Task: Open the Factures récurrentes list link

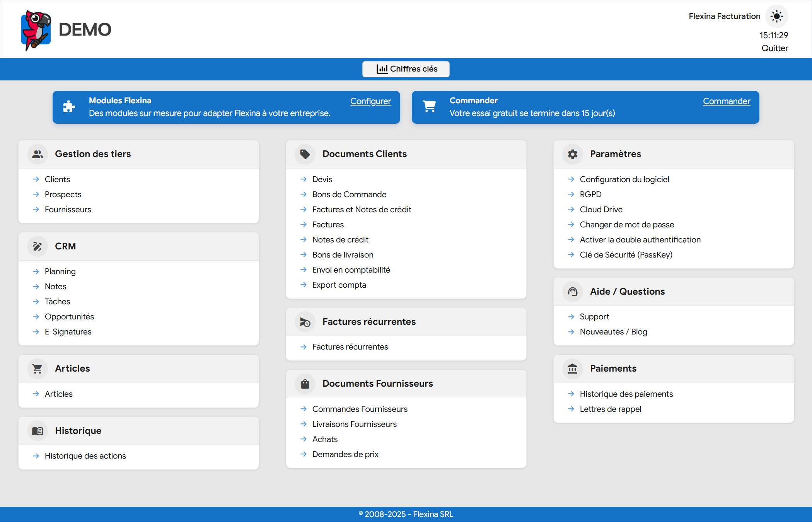Action: point(350,346)
